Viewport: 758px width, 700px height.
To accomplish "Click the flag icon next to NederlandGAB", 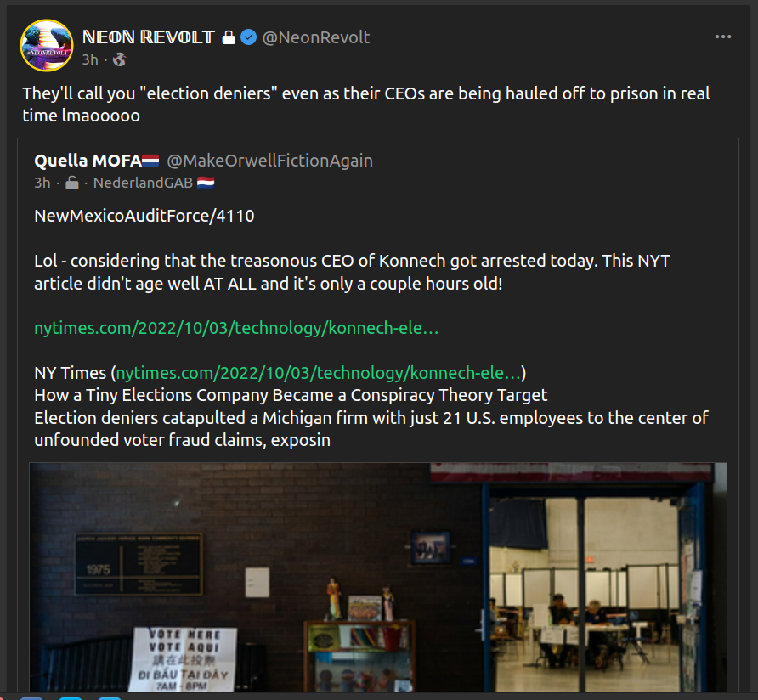I will point(206,183).
